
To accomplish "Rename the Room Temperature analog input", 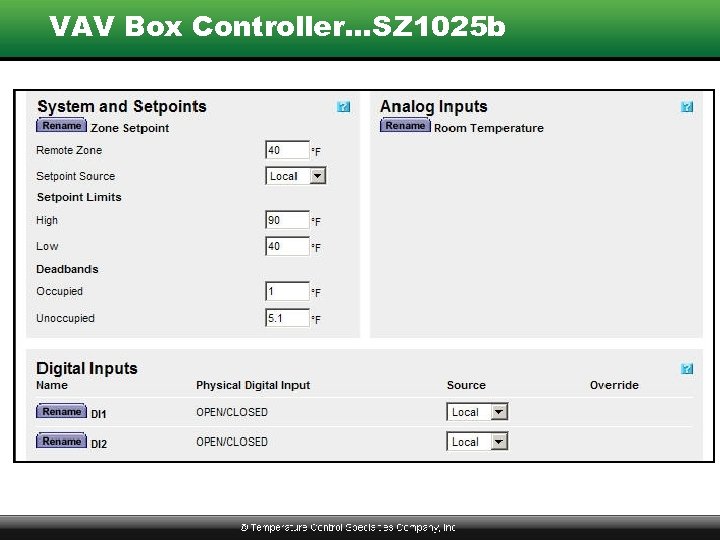I will click(x=405, y=125).
